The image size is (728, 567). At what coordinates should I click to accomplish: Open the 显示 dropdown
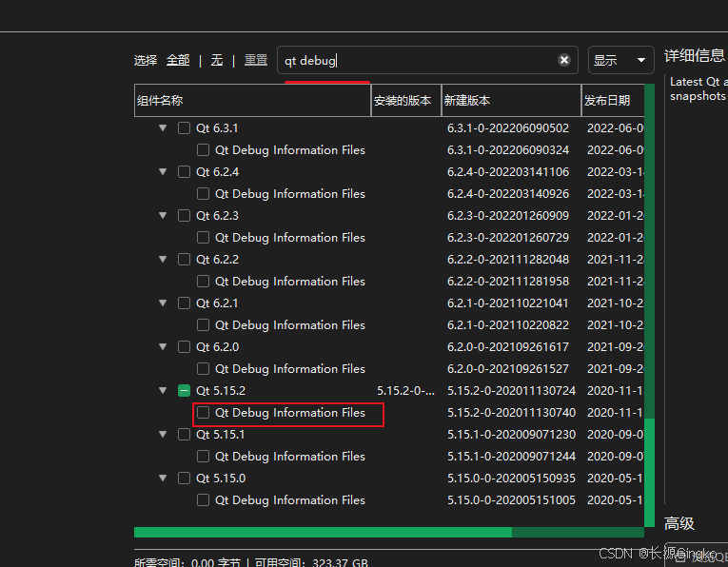[620, 60]
